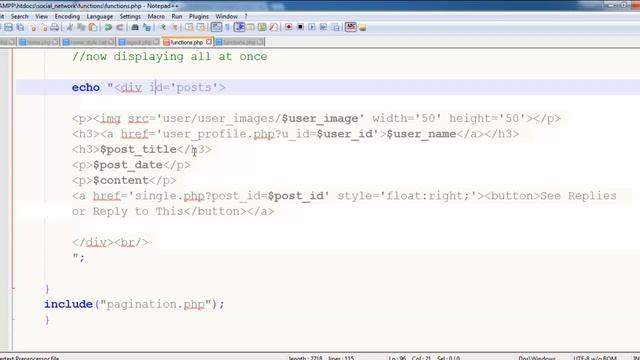Click the closing '</div><br/>' line

[x=110, y=242]
